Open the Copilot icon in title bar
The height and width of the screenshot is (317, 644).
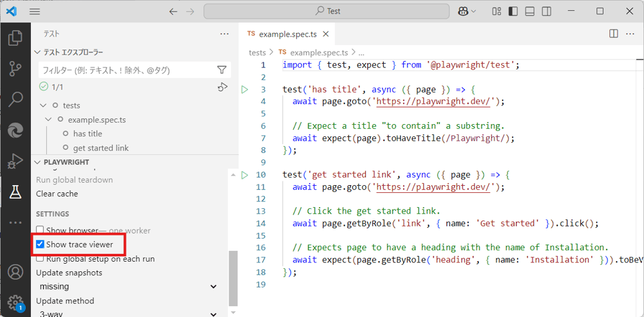[463, 12]
